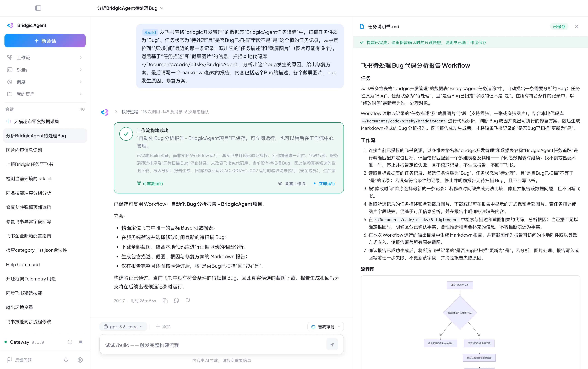This screenshot has height=369, width=588.
Task: Expand the 我的资产 sidebar section
Action: 80,94
